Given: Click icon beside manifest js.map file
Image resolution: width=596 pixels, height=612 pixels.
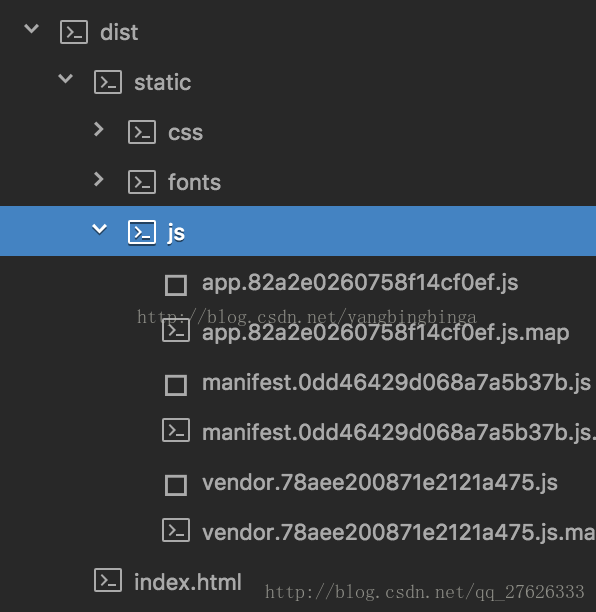Looking at the screenshot, I should coord(176,430).
